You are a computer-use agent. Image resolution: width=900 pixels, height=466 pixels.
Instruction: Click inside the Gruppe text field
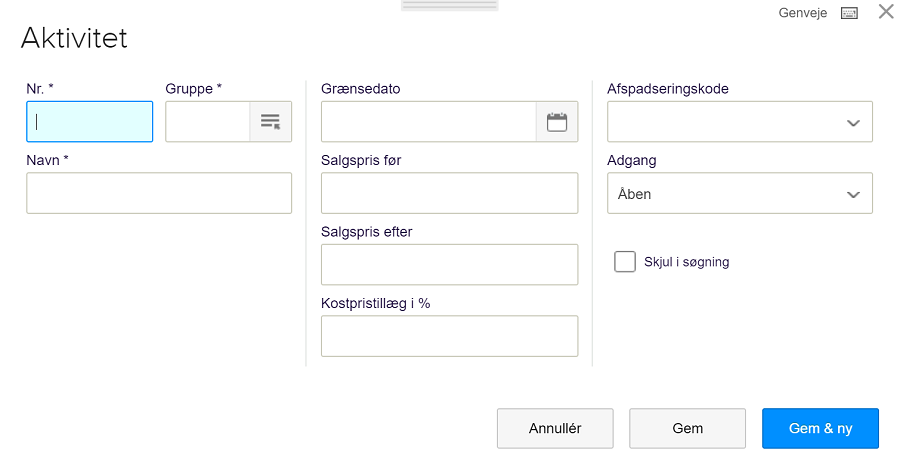coord(208,122)
